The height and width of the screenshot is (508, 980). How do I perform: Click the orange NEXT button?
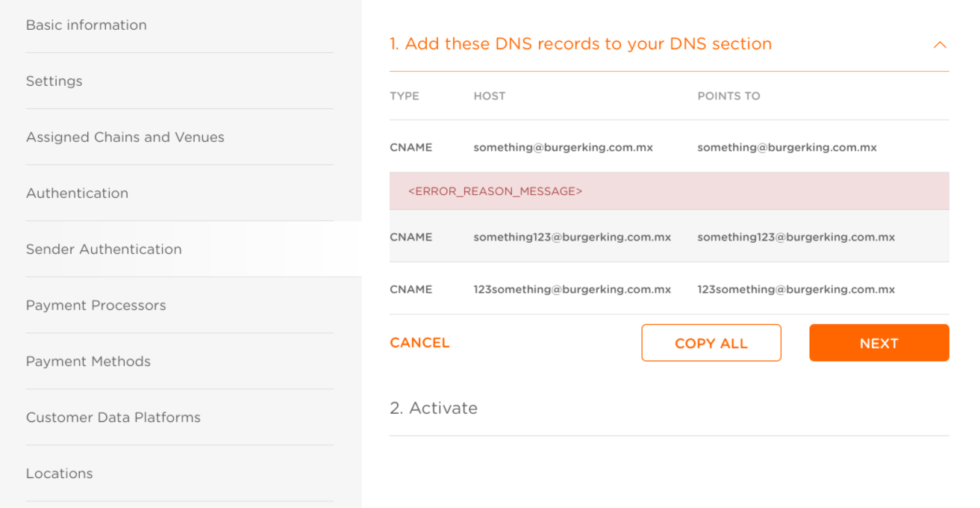click(879, 343)
